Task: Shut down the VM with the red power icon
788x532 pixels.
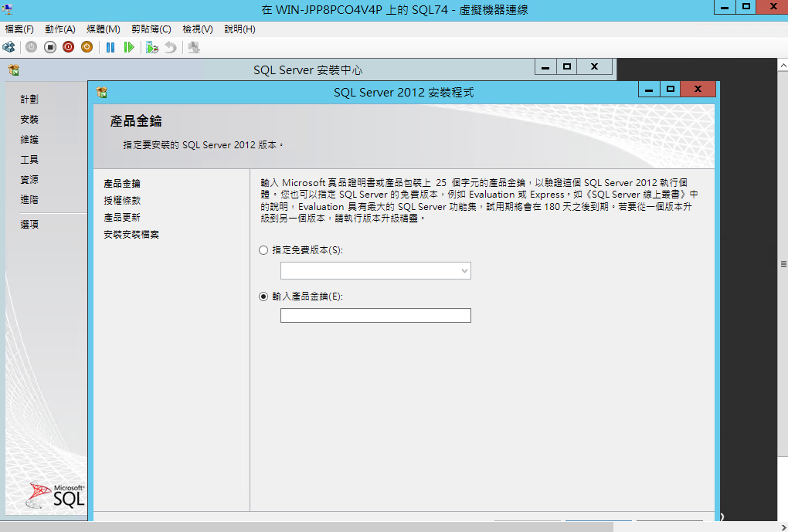Action: click(x=68, y=47)
